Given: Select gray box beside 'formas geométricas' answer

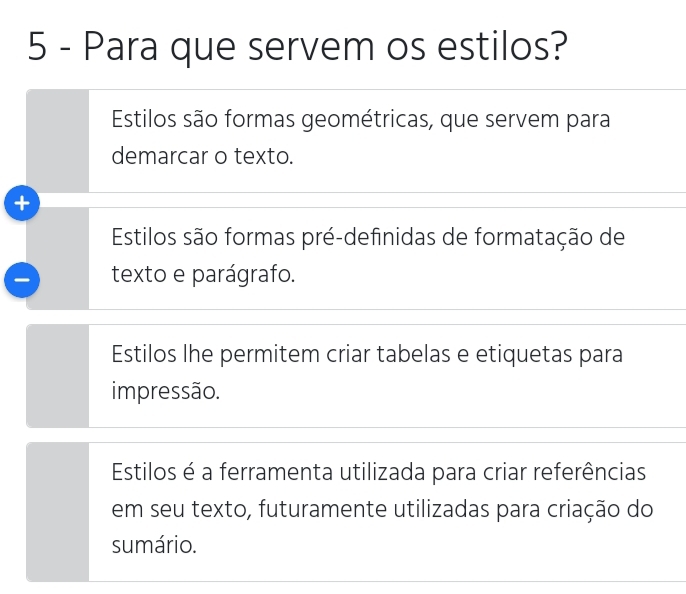Looking at the screenshot, I should [x=58, y=140].
